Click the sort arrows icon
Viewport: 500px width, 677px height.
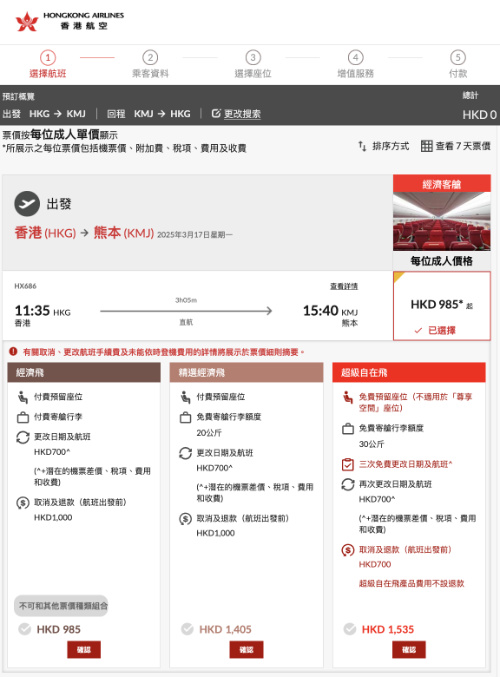[362, 146]
